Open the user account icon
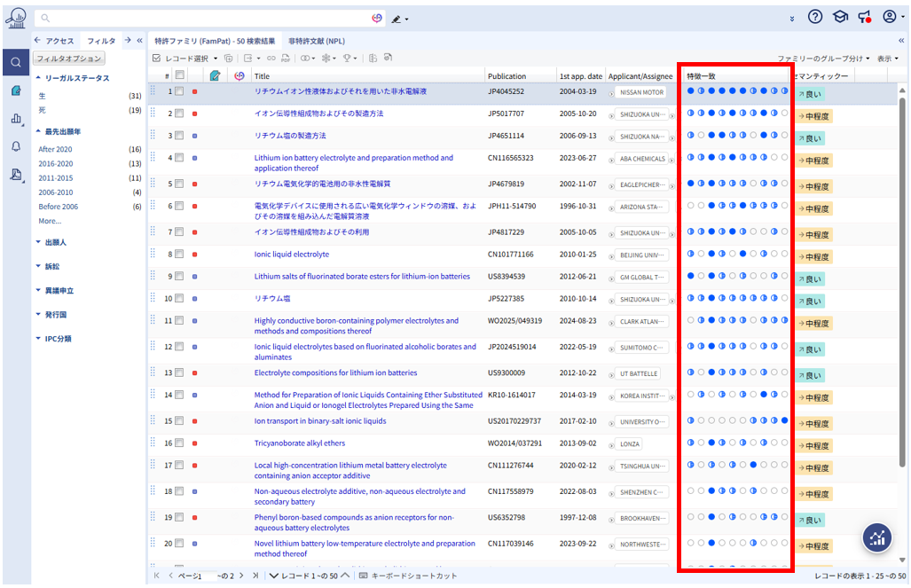Image resolution: width=911 pixels, height=588 pixels. [x=890, y=17]
